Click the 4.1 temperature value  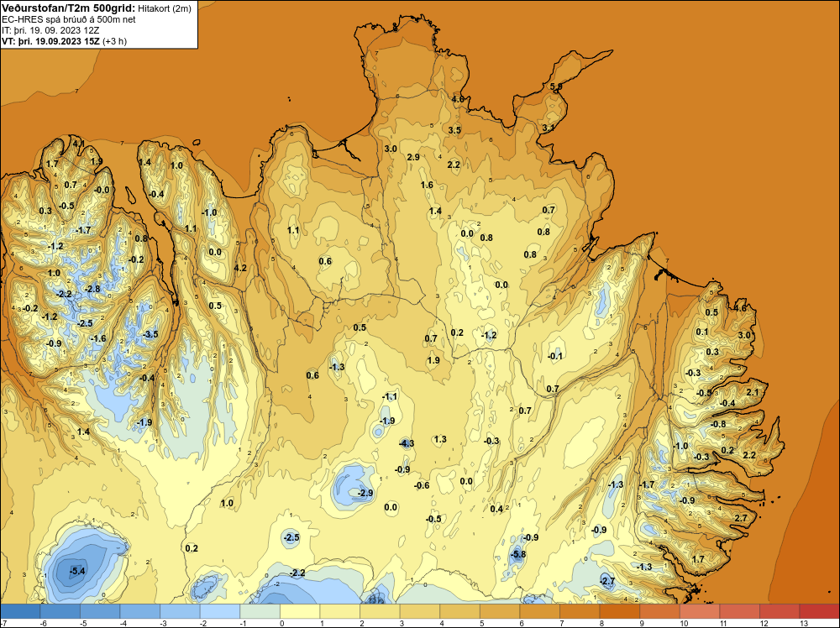pos(78,144)
